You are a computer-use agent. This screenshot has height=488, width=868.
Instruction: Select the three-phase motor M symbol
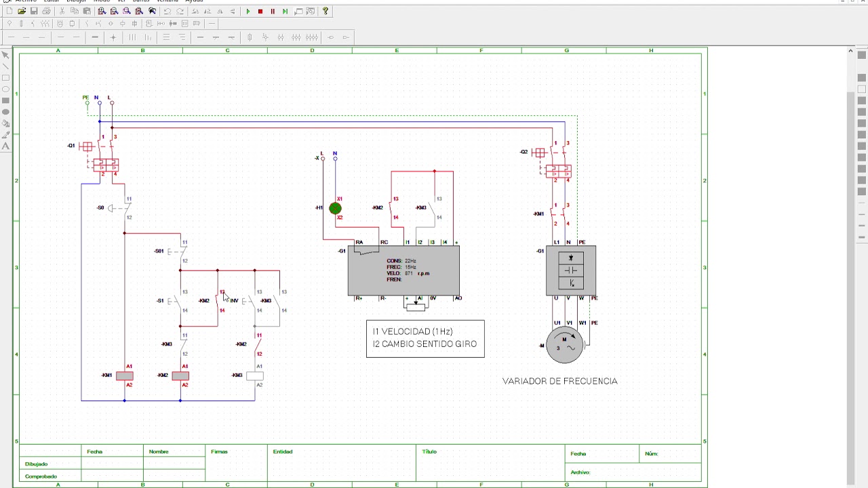pyautogui.click(x=564, y=345)
